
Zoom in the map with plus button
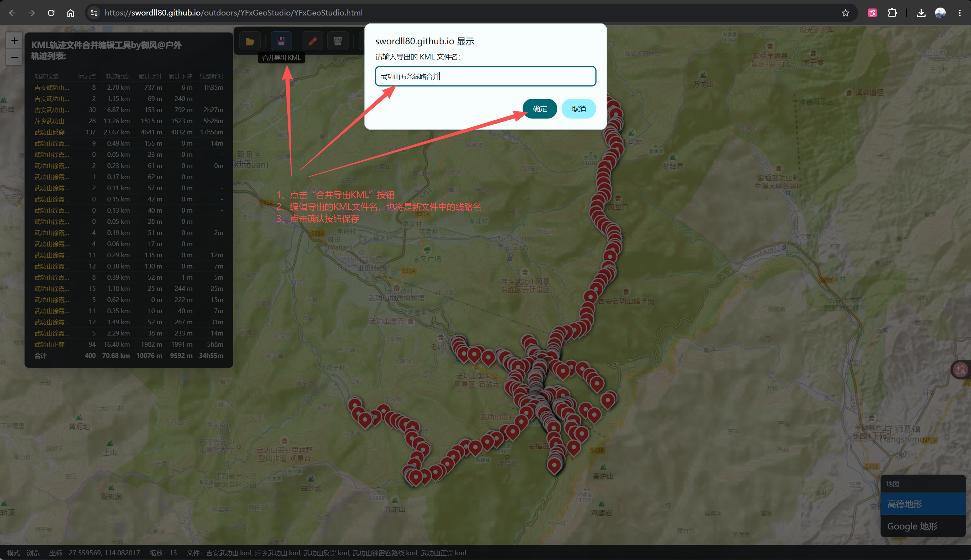pos(14,41)
